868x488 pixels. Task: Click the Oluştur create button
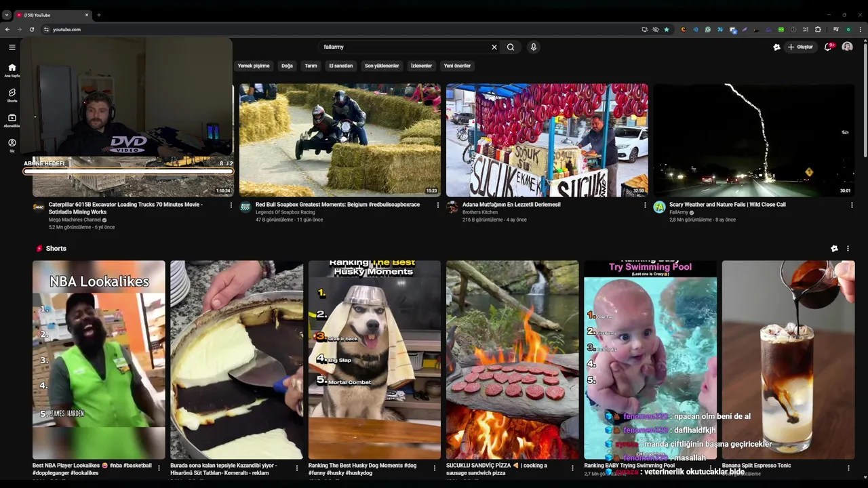pos(801,47)
